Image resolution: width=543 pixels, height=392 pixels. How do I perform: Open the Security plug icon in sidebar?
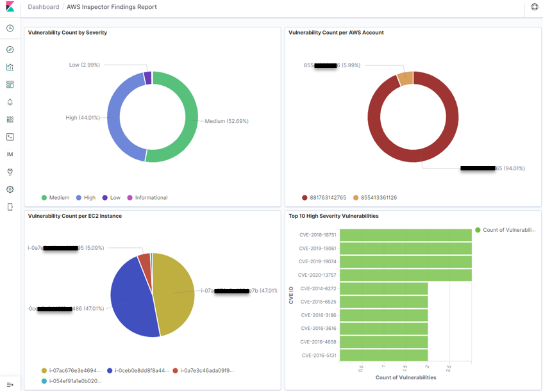click(10, 172)
